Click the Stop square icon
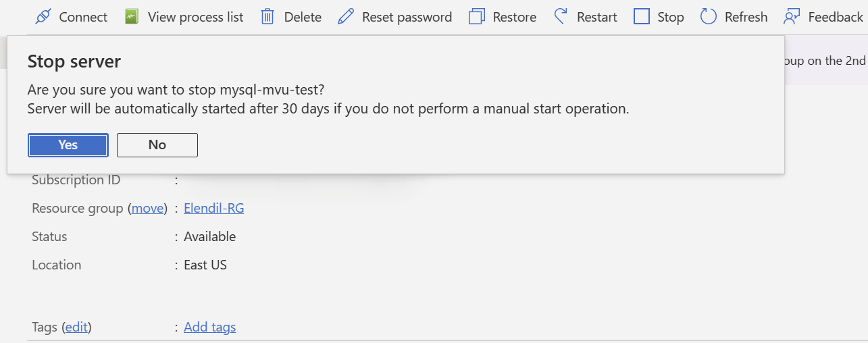This screenshot has width=868, height=343. (x=642, y=17)
